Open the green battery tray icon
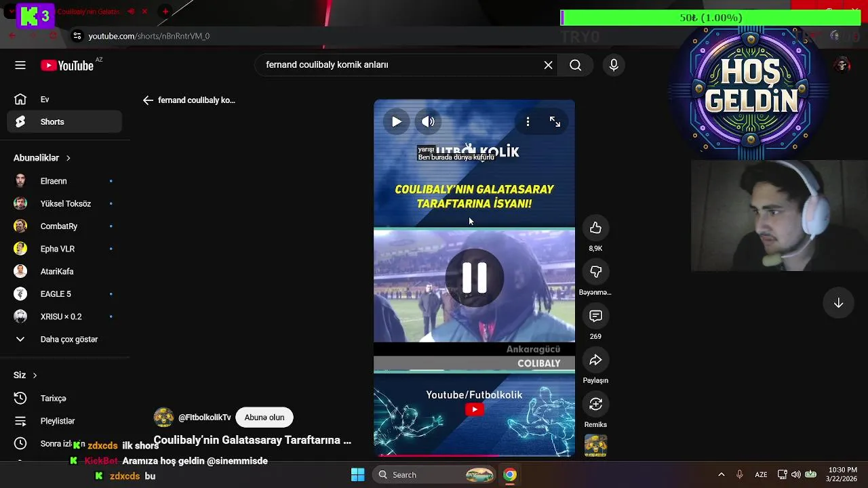Image resolution: width=868 pixels, height=488 pixels. (x=810, y=474)
